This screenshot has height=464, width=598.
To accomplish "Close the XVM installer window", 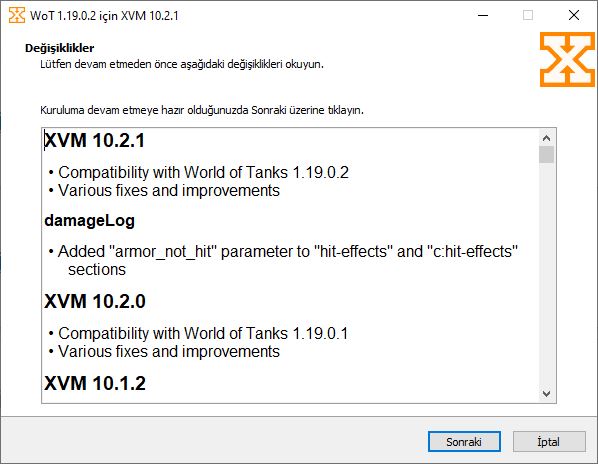I will [574, 15].
